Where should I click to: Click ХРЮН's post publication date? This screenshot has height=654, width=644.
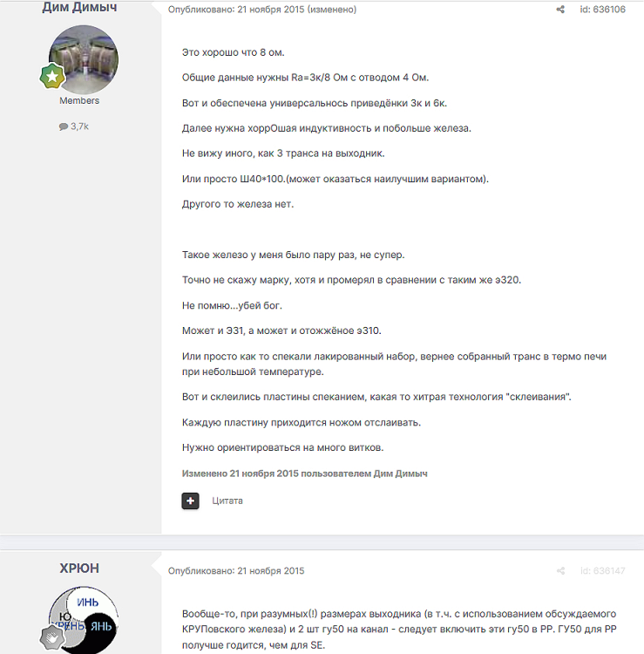click(x=236, y=570)
